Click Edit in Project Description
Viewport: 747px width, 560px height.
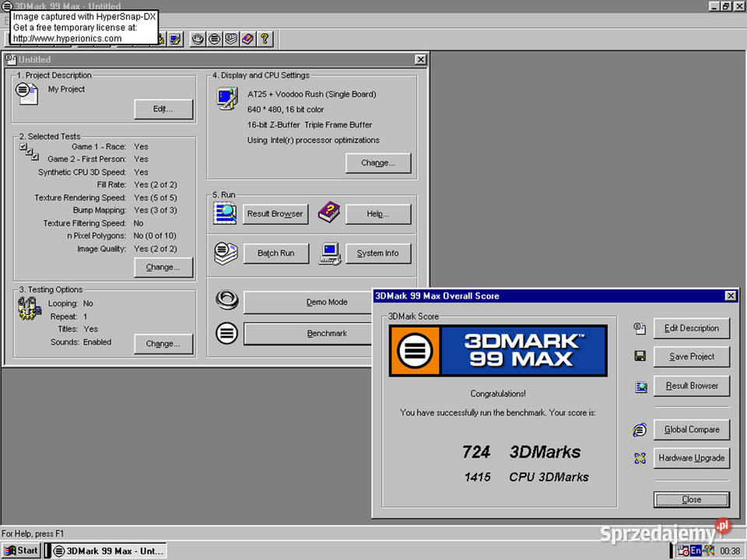click(x=163, y=109)
